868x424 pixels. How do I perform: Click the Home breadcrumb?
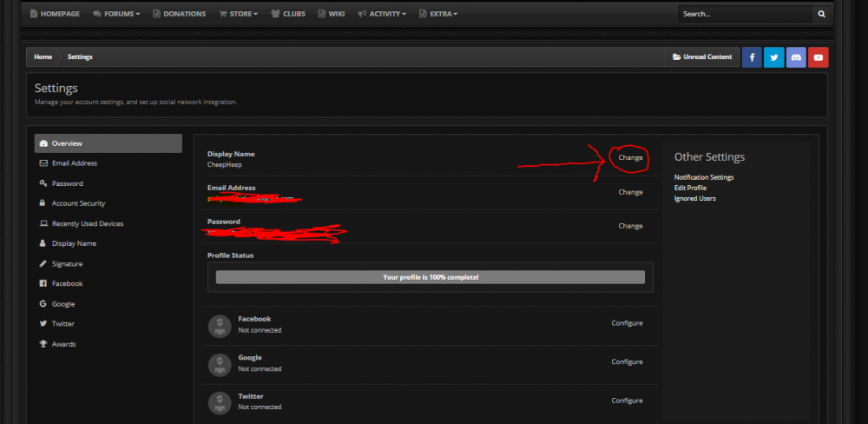click(x=43, y=57)
